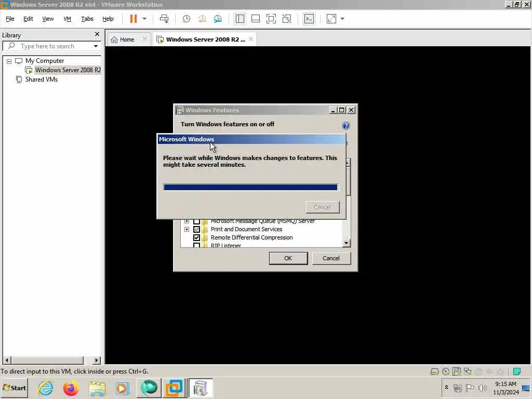Open the Start menu
The image size is (532, 399).
pos(14,388)
